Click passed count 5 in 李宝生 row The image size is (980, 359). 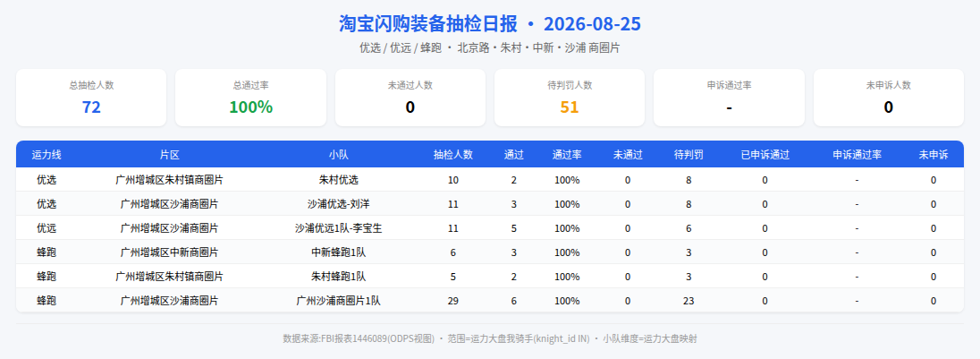point(514,228)
